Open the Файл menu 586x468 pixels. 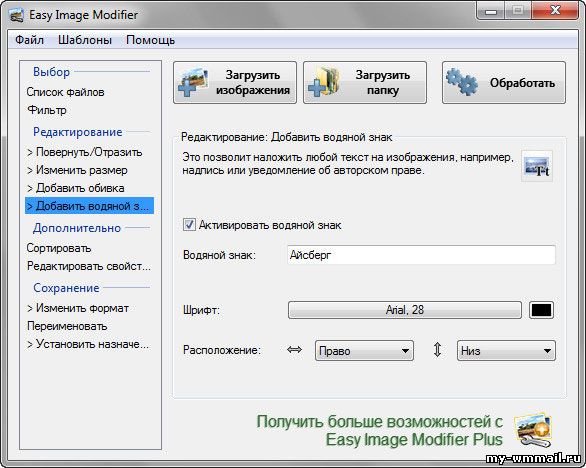[29, 40]
